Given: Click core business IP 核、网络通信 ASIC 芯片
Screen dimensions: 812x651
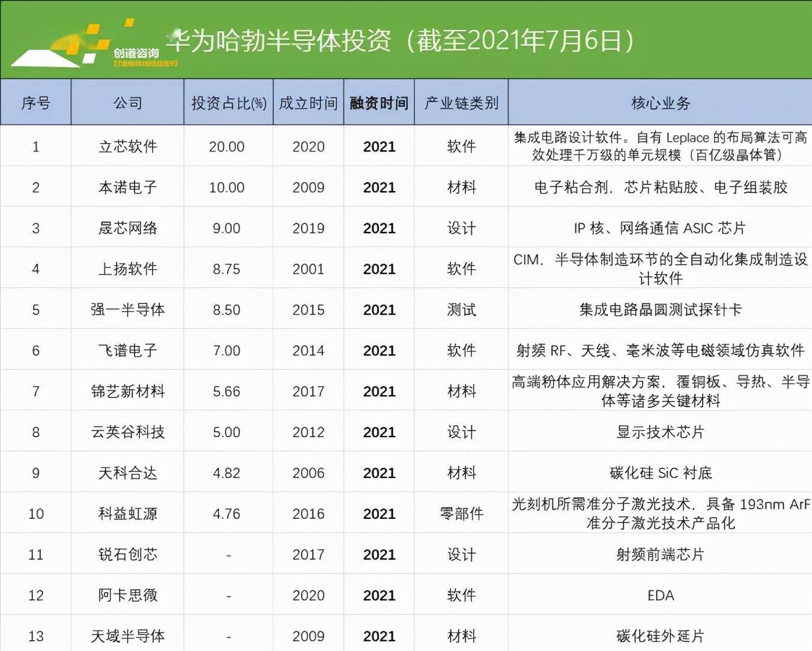Looking at the screenshot, I should tap(660, 228).
